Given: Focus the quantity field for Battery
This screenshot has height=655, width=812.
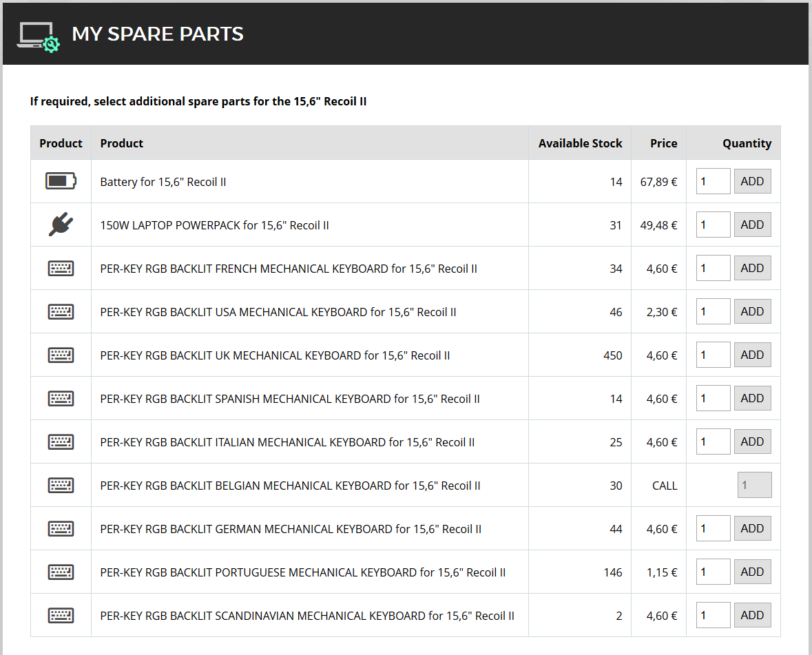Looking at the screenshot, I should point(713,181).
